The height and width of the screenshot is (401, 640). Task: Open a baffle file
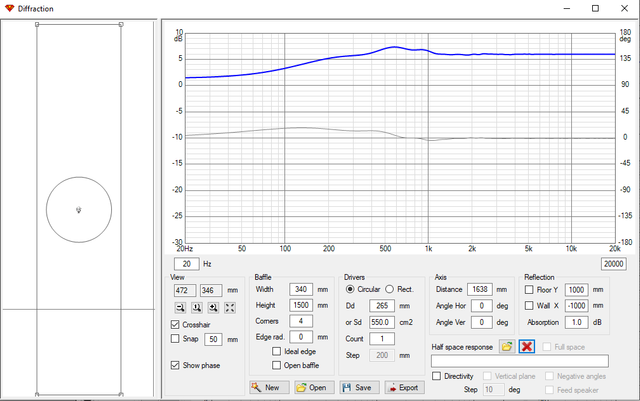pyautogui.click(x=314, y=388)
